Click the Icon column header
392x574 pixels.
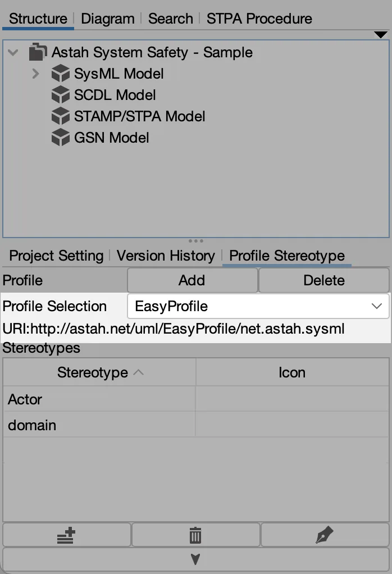coord(292,372)
